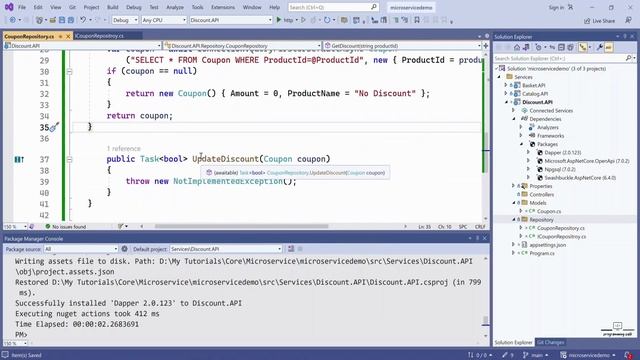
Task: Click the Open File folder icon in the toolbar
Action: (53, 20)
